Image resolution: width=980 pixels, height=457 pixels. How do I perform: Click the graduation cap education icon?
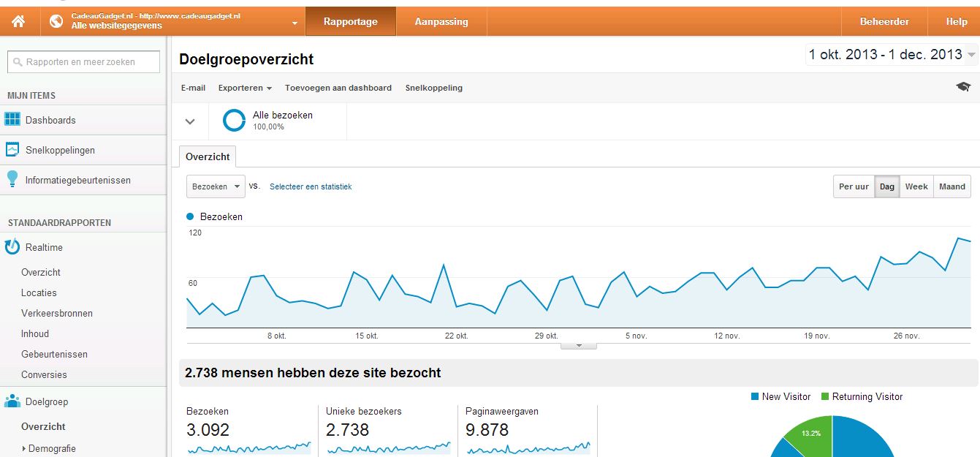pos(963,87)
